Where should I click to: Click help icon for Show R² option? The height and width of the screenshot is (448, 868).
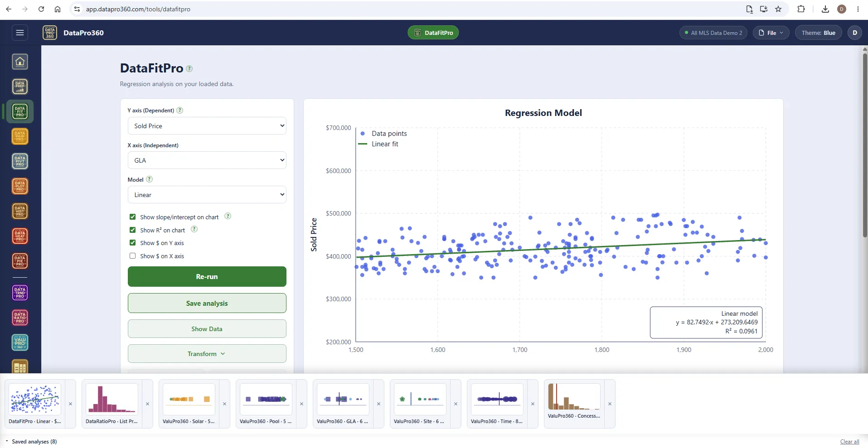tap(194, 229)
